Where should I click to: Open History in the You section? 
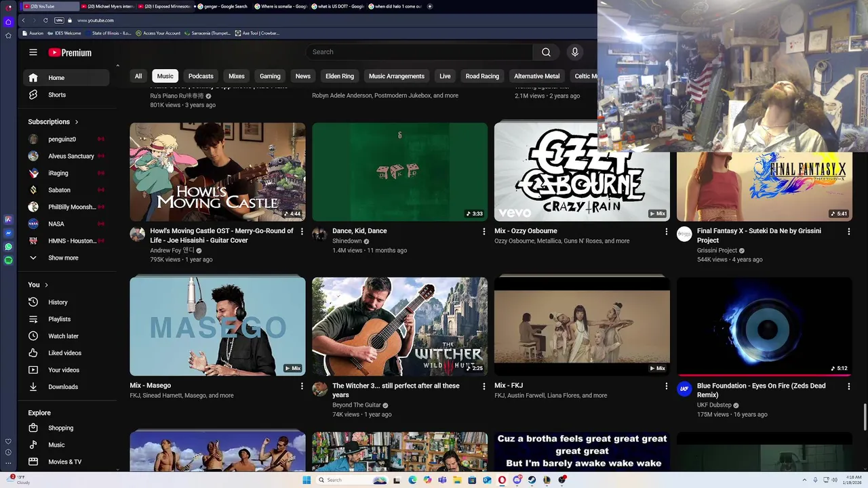(x=66, y=302)
